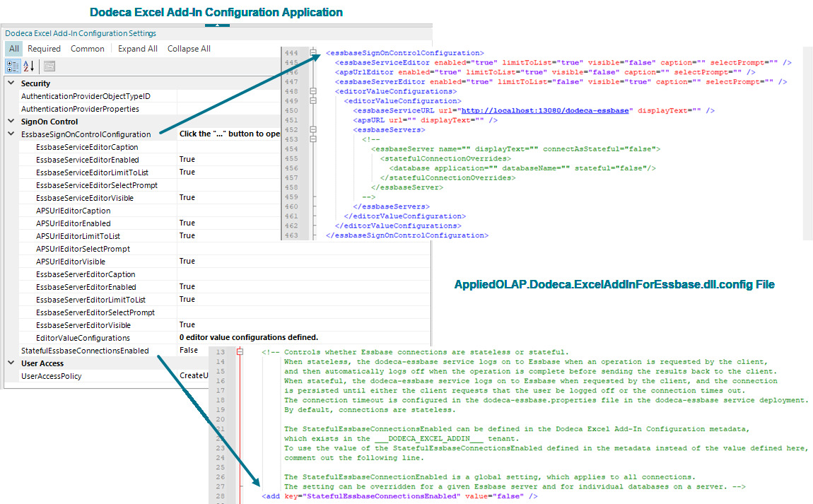Collapse the User Access category
The width and height of the screenshot is (813, 504).
[x=11, y=363]
